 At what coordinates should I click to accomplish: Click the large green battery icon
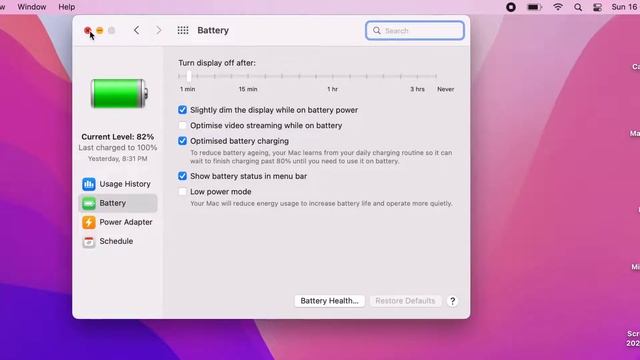119,93
